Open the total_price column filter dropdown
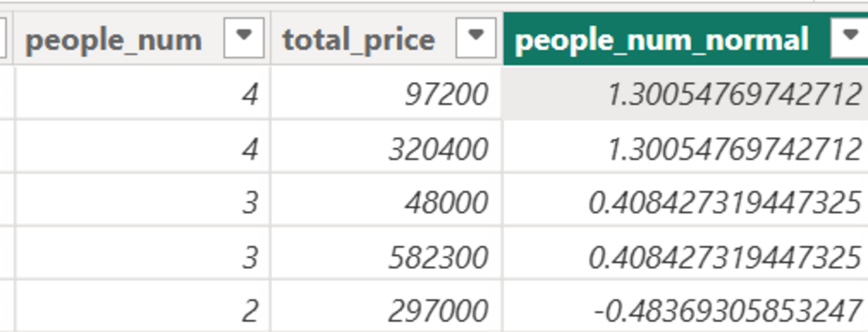Image resolution: width=868 pixels, height=332 pixels. (475, 39)
